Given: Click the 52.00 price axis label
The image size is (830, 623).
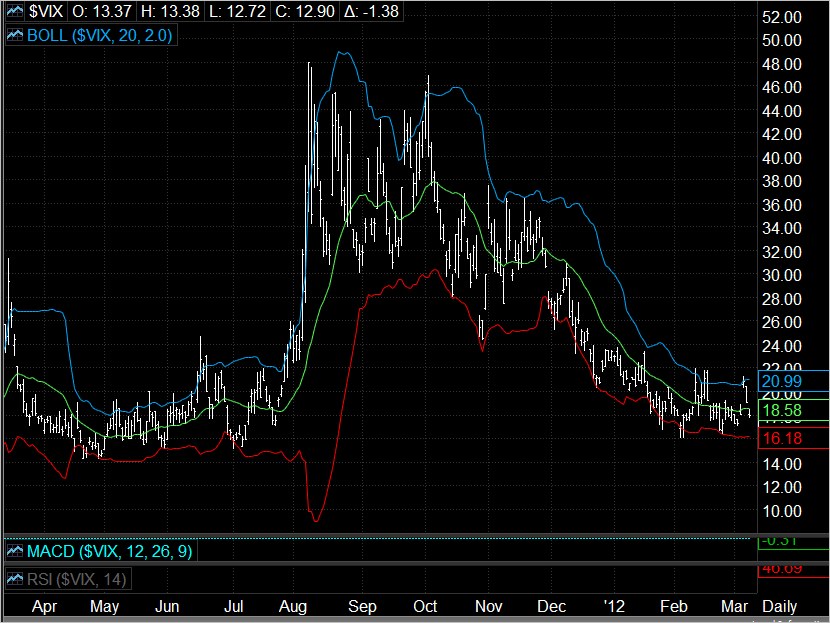Looking at the screenshot, I should pos(781,17).
